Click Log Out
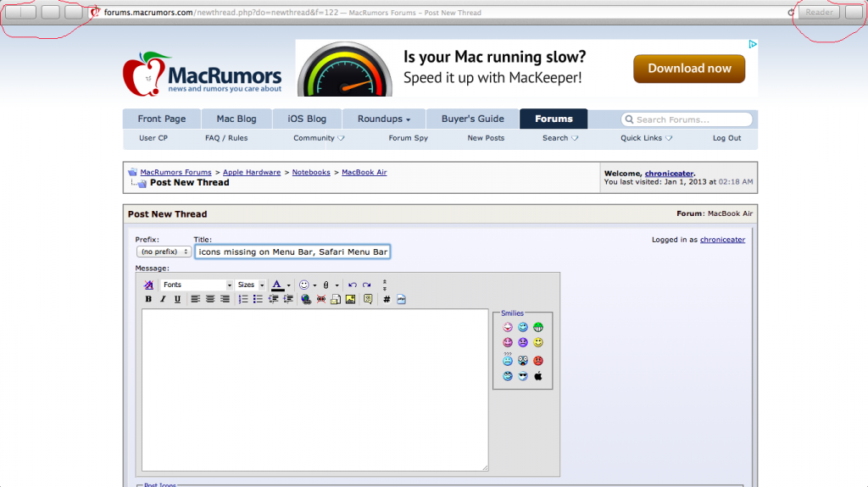Viewport: 868px width, 487px height. point(726,138)
